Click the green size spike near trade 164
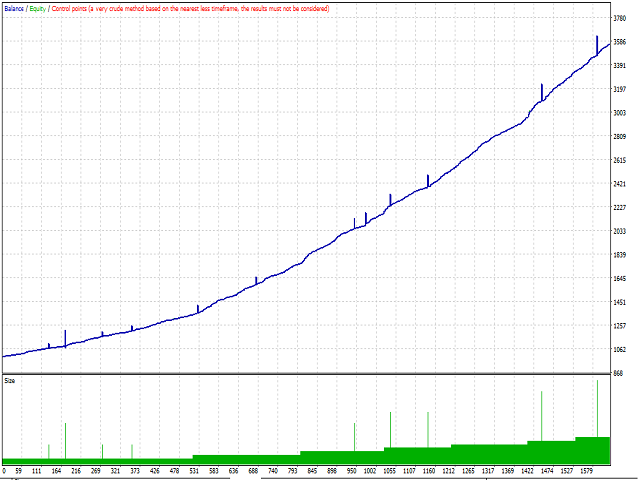This screenshot has width=640, height=480. pos(65,438)
